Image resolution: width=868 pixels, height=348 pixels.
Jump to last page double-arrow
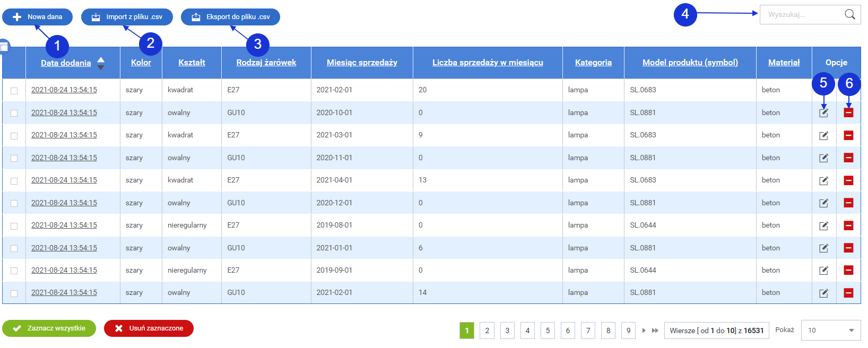point(655,330)
